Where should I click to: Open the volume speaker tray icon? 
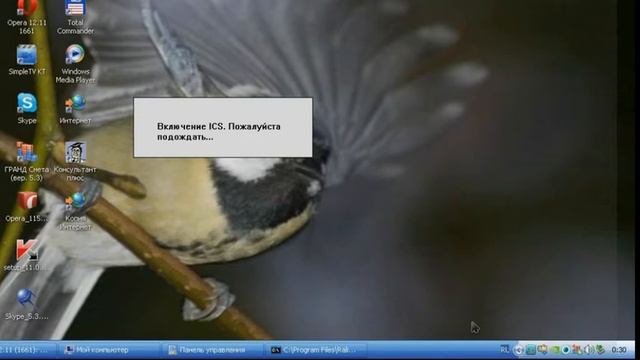tap(588, 350)
